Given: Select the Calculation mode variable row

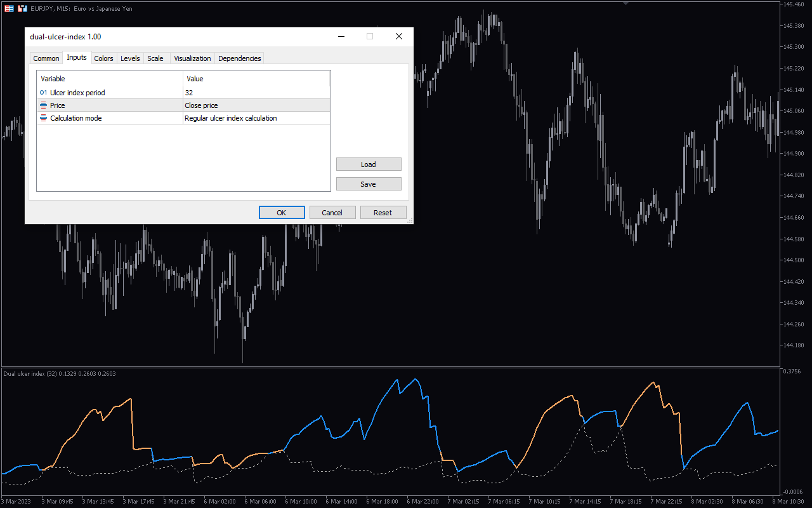Looking at the screenshot, I should 183,118.
